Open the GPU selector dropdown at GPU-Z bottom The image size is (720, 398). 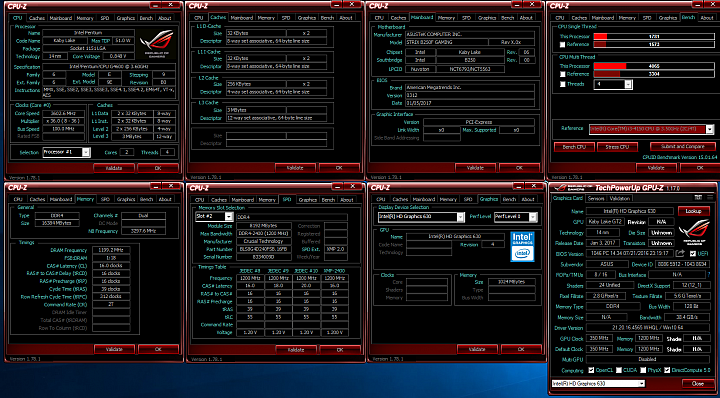click(599, 383)
